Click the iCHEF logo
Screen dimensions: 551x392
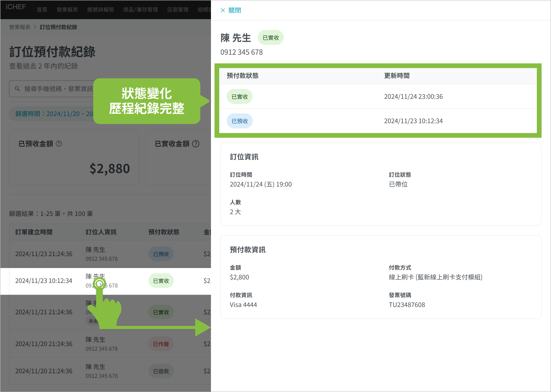tap(16, 7)
